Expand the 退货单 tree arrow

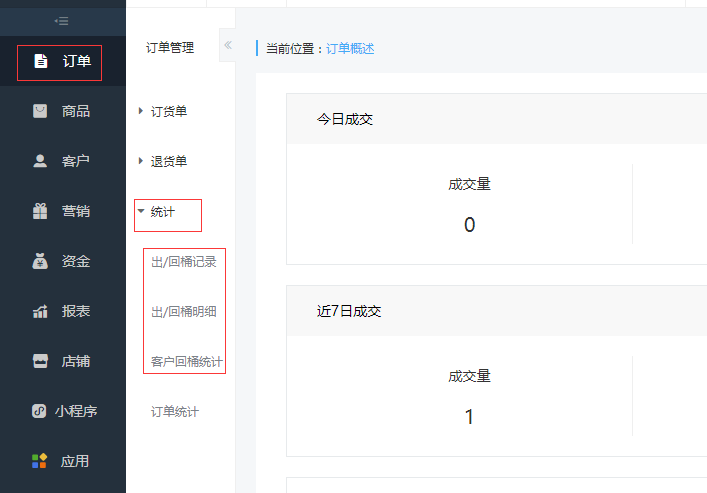pyautogui.click(x=141, y=161)
